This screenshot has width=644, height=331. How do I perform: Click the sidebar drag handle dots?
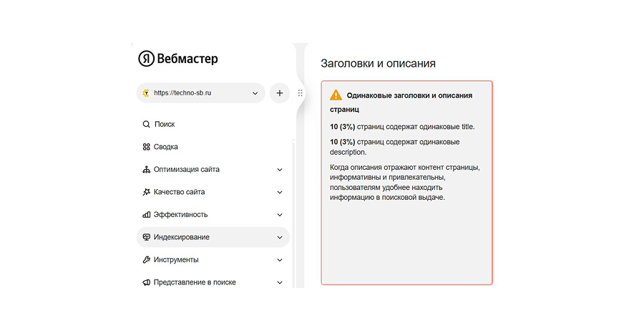coord(301,93)
